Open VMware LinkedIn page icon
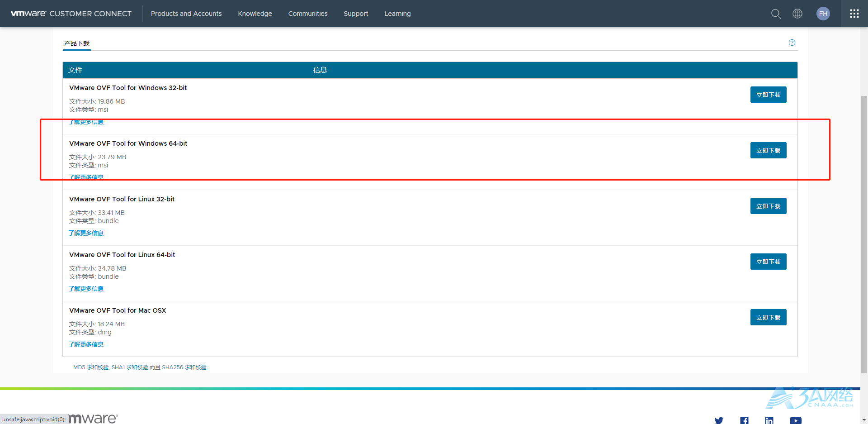868x424 pixels. coord(769,420)
